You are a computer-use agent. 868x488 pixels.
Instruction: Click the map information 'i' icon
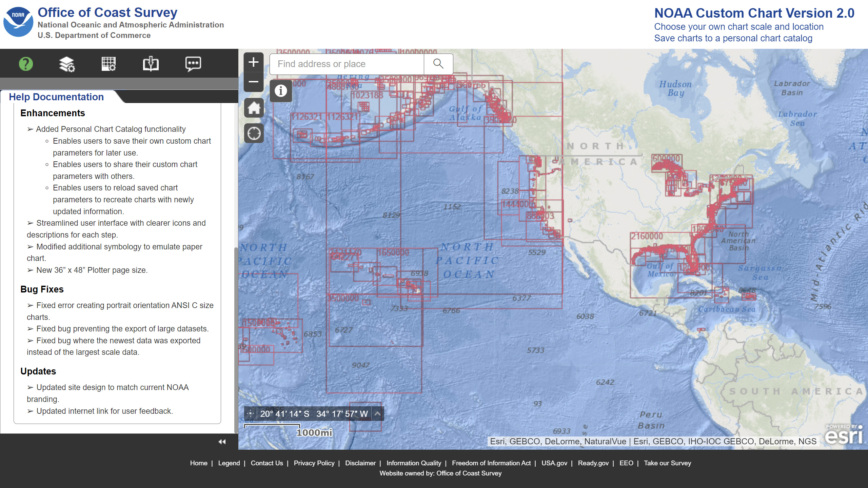pos(281,91)
